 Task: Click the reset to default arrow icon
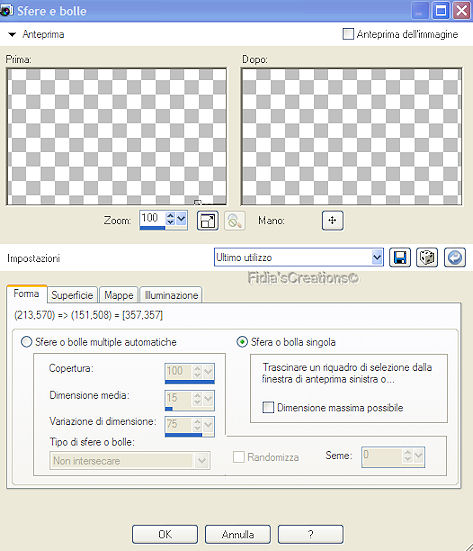point(455,258)
